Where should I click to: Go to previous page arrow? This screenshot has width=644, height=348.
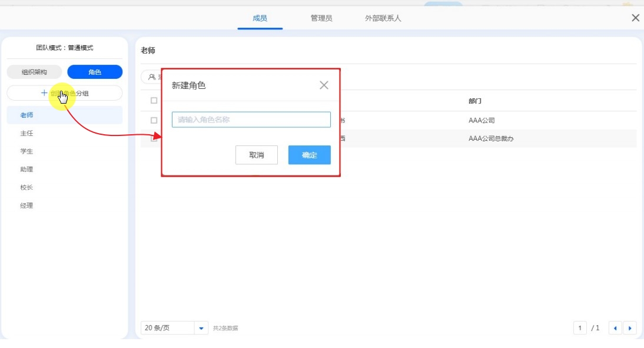tap(615, 328)
